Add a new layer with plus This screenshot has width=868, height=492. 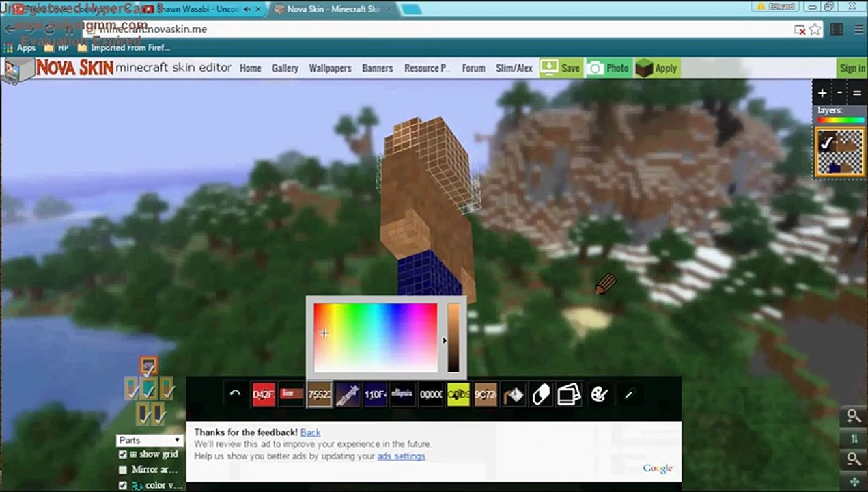pyautogui.click(x=822, y=93)
